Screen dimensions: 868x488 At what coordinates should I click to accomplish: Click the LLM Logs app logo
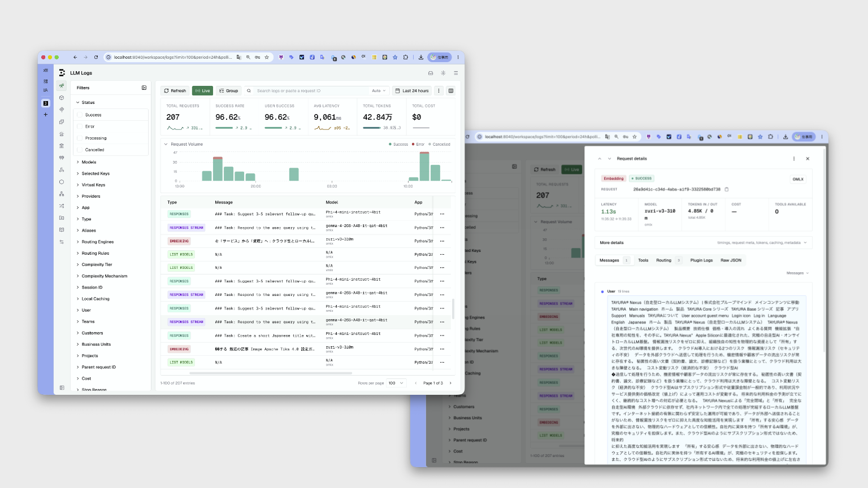(x=62, y=73)
